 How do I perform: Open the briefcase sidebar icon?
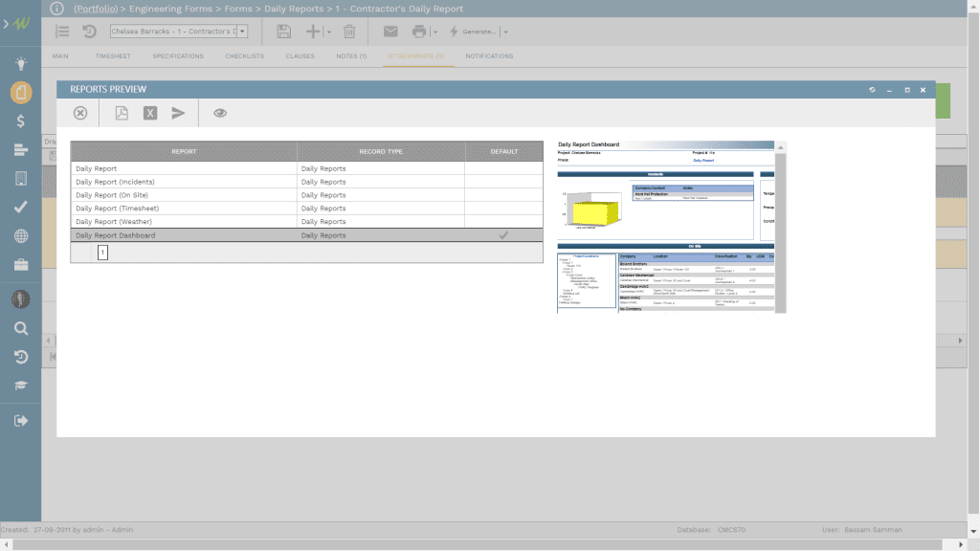[x=21, y=265]
